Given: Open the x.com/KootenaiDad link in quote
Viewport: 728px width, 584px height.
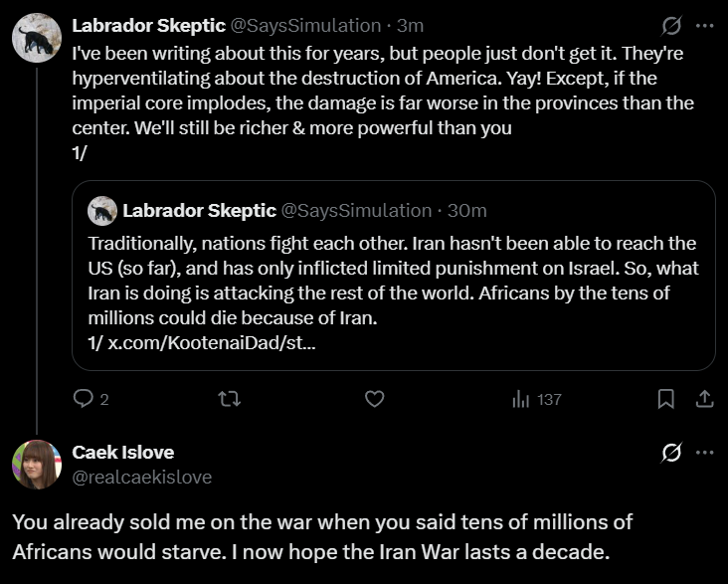Looking at the screenshot, I should tap(213, 342).
